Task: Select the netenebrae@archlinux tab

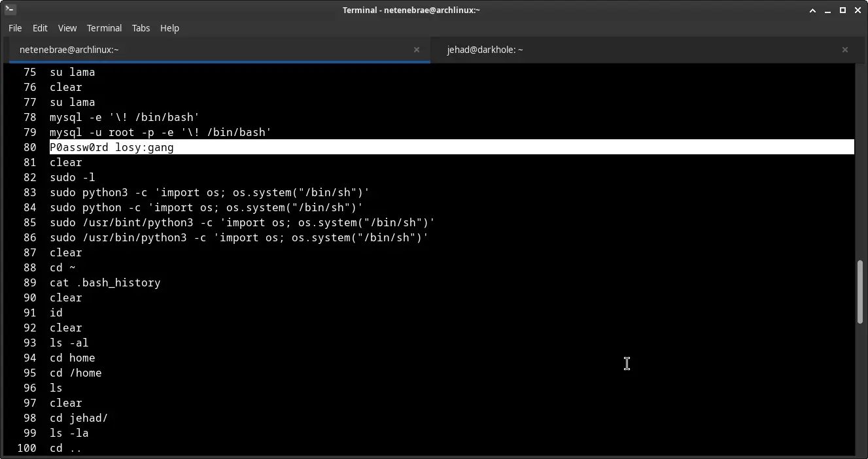Action: tap(69, 50)
